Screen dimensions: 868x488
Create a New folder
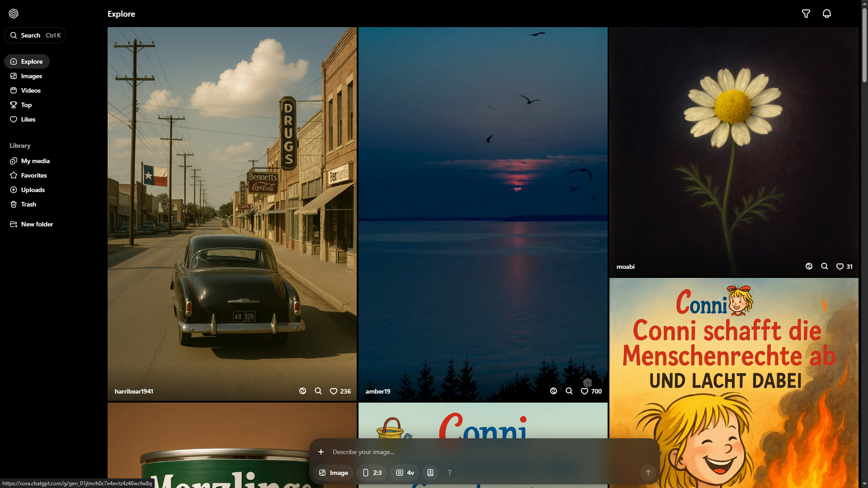pyautogui.click(x=32, y=224)
